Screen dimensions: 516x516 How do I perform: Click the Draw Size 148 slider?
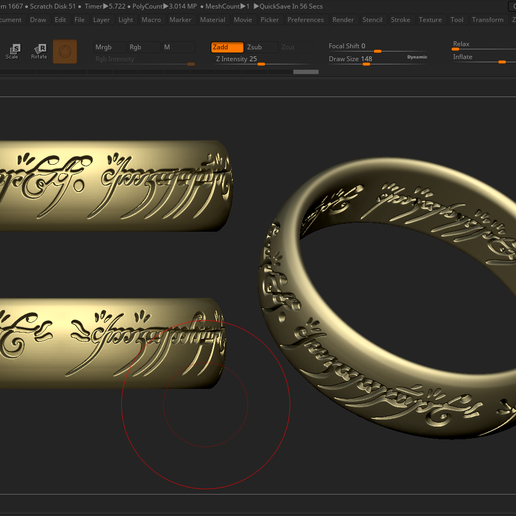pos(366,60)
